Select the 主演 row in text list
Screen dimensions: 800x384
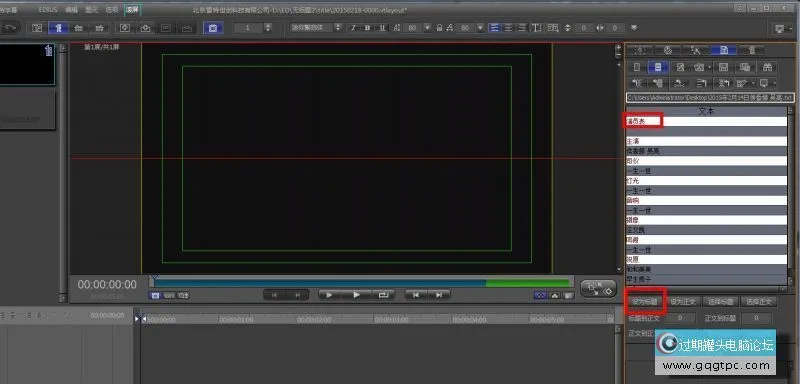pyautogui.click(x=707, y=141)
